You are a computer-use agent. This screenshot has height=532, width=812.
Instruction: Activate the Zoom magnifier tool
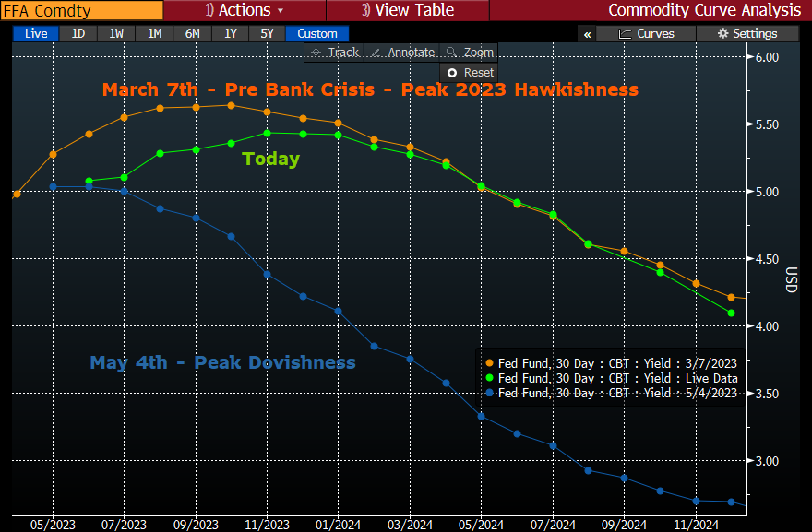click(469, 53)
